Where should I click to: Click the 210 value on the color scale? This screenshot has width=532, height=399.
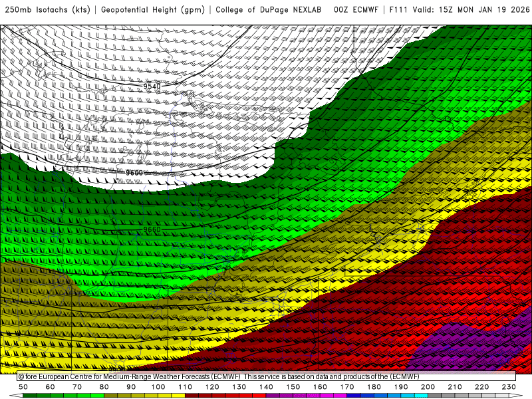[x=455, y=387]
